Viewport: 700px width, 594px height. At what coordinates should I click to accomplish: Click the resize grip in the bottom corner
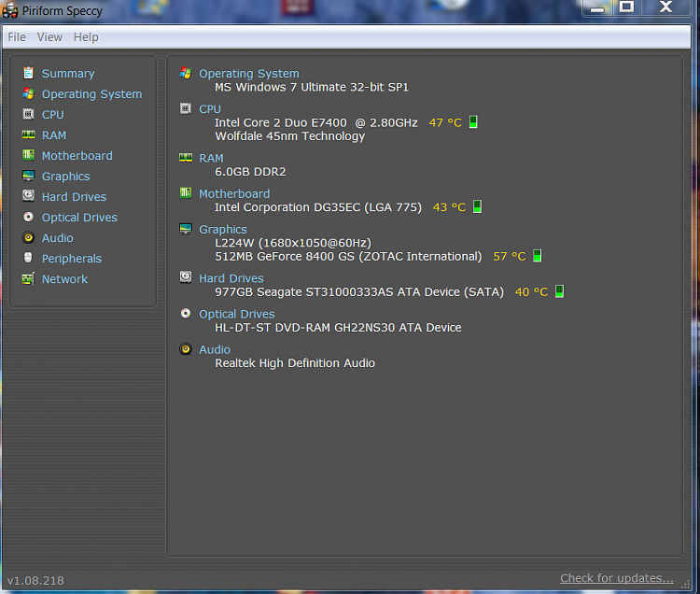click(x=686, y=584)
